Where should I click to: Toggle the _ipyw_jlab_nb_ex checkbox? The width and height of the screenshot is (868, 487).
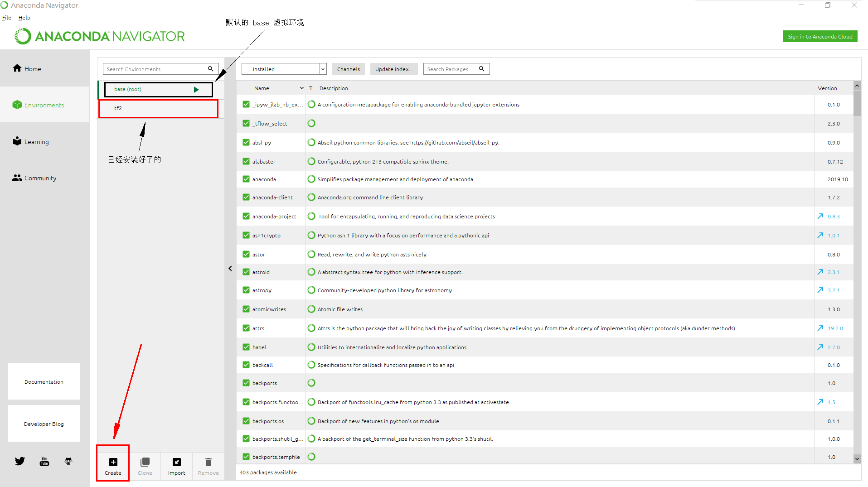click(246, 105)
